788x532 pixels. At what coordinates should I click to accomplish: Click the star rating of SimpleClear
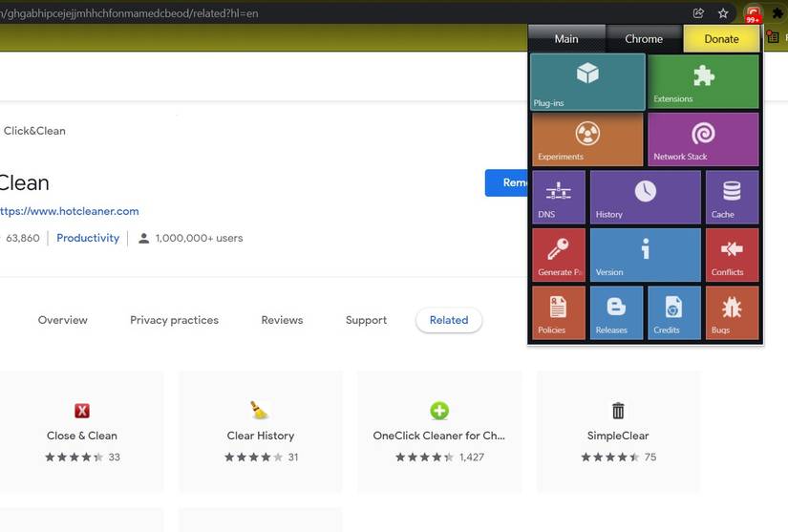(610, 458)
